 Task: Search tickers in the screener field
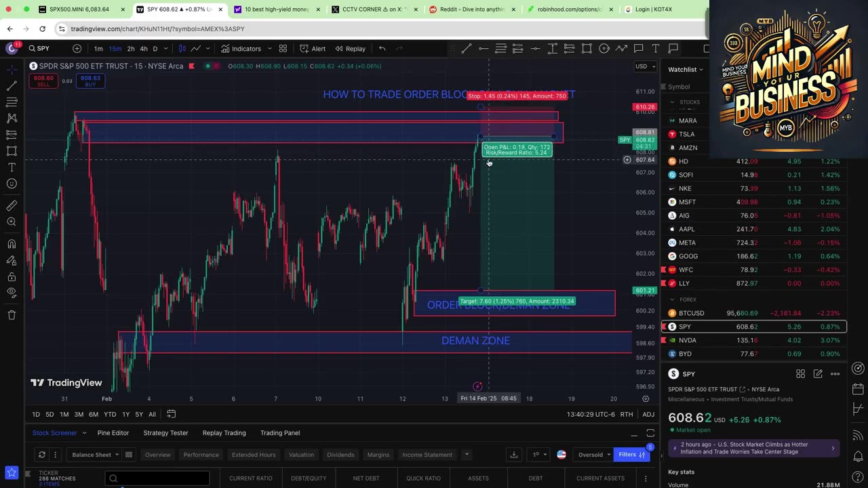tap(157, 479)
